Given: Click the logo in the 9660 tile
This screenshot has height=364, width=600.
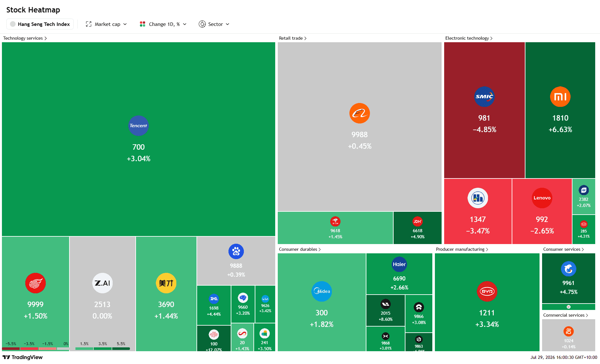Looking at the screenshot, I should click(x=243, y=298).
